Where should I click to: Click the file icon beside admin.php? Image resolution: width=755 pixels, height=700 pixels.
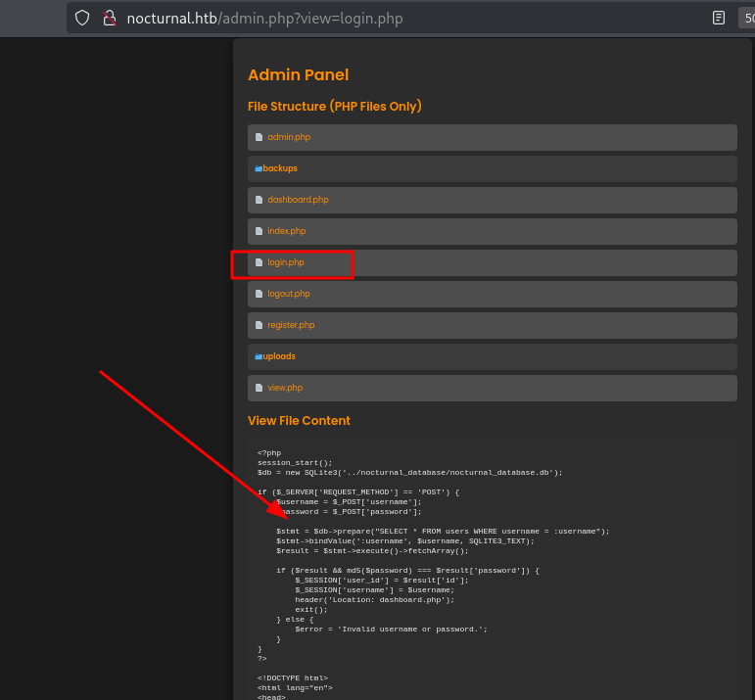(x=259, y=137)
